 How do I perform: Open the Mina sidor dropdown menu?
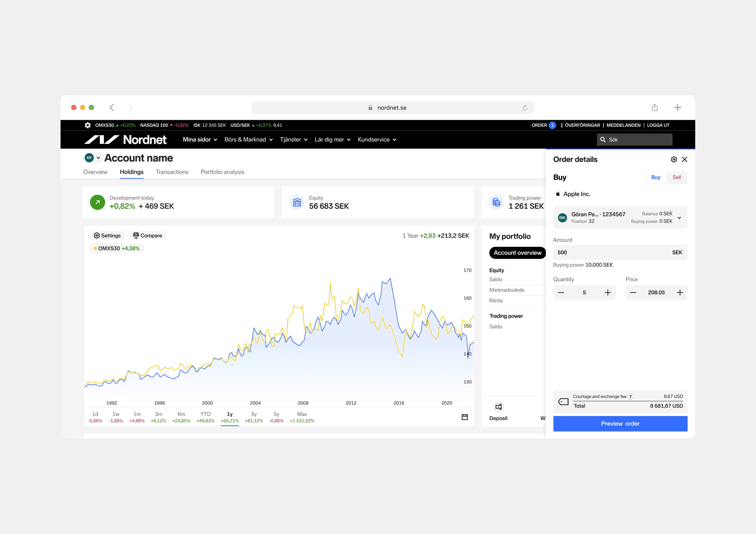click(x=200, y=140)
